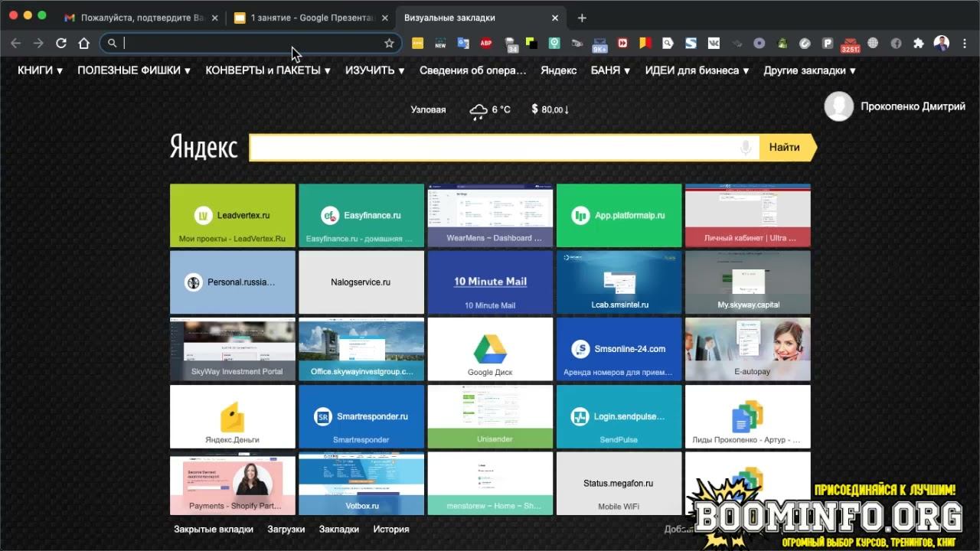Expand the КНИГИ bookmarks folder
The image size is (980, 551).
tap(40, 70)
